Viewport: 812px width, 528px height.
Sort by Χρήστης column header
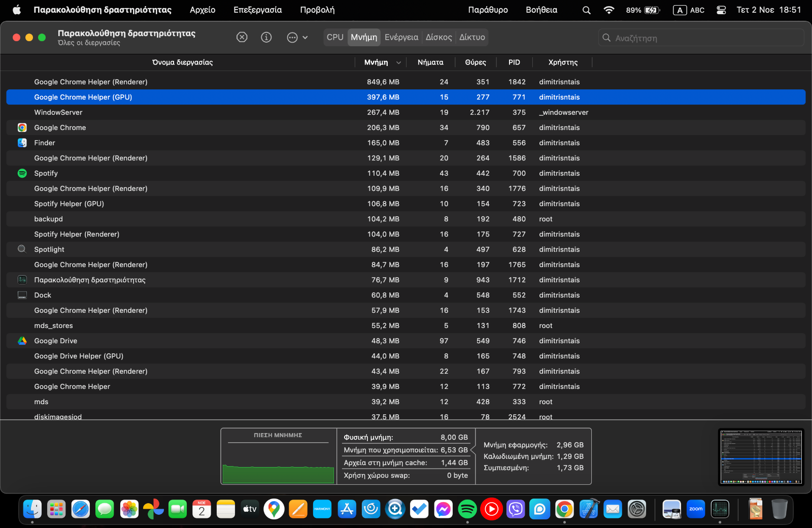click(x=563, y=62)
